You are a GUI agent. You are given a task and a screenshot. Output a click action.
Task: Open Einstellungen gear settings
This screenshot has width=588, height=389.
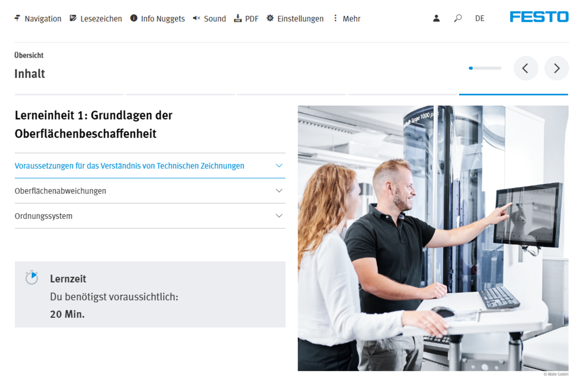270,18
